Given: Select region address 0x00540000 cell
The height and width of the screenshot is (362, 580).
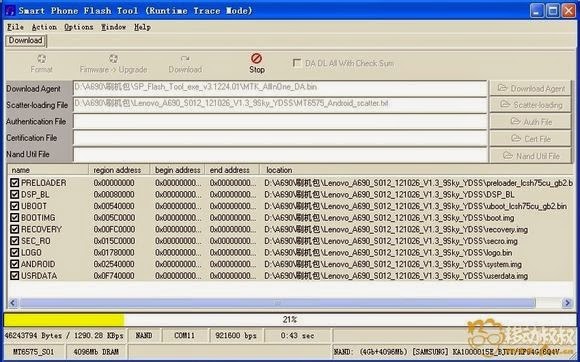Looking at the screenshot, I should pos(114,206).
